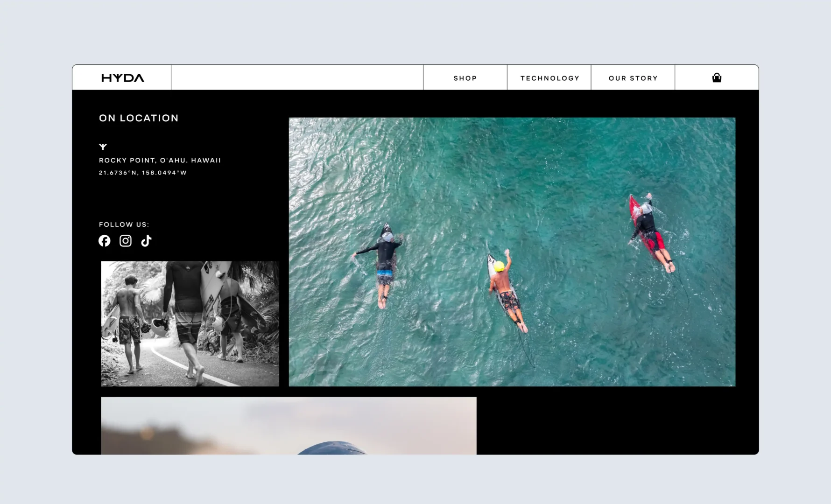831x504 pixels.
Task: Click the 21.6736°N, 158.0494°W coordinates
Action: click(142, 173)
